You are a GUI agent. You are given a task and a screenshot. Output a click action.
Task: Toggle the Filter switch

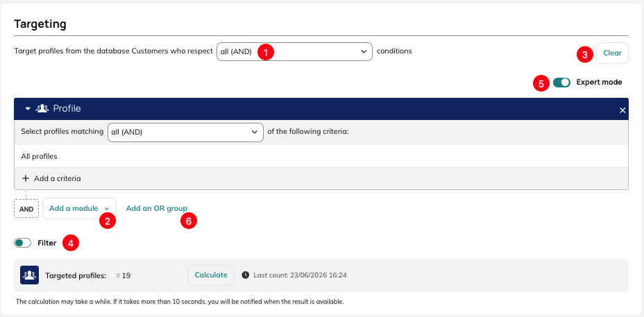(x=23, y=243)
